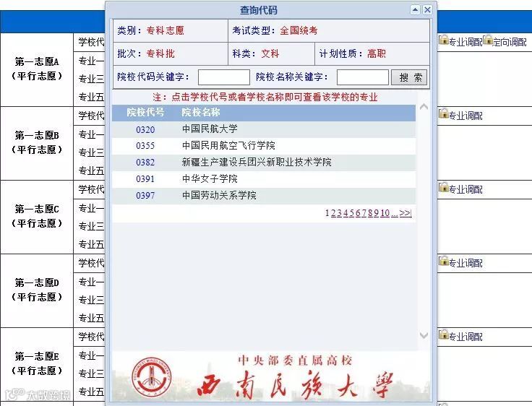Screen dimensions: 532x406
Task: Click the scroll-down arrow of the school list
Action: (424, 335)
